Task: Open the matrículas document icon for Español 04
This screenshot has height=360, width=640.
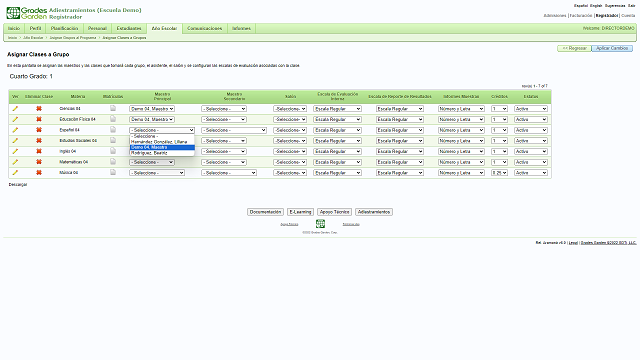Action: pyautogui.click(x=113, y=129)
